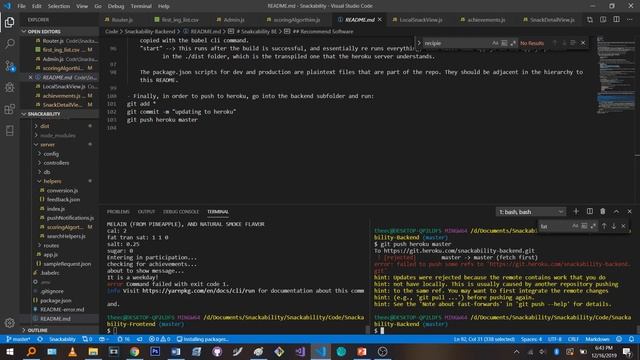
Task: Collapse the server folder
Action: pyautogui.click(x=47, y=144)
